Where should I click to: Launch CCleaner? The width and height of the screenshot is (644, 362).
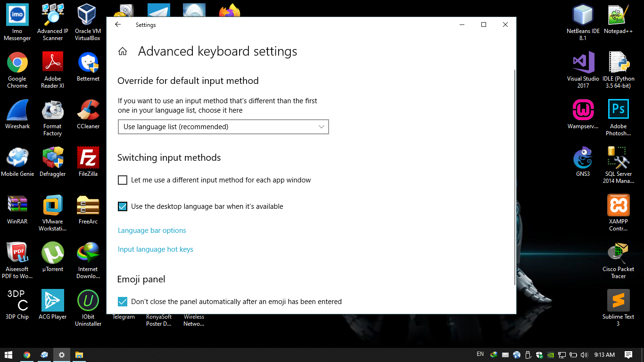[x=87, y=111]
